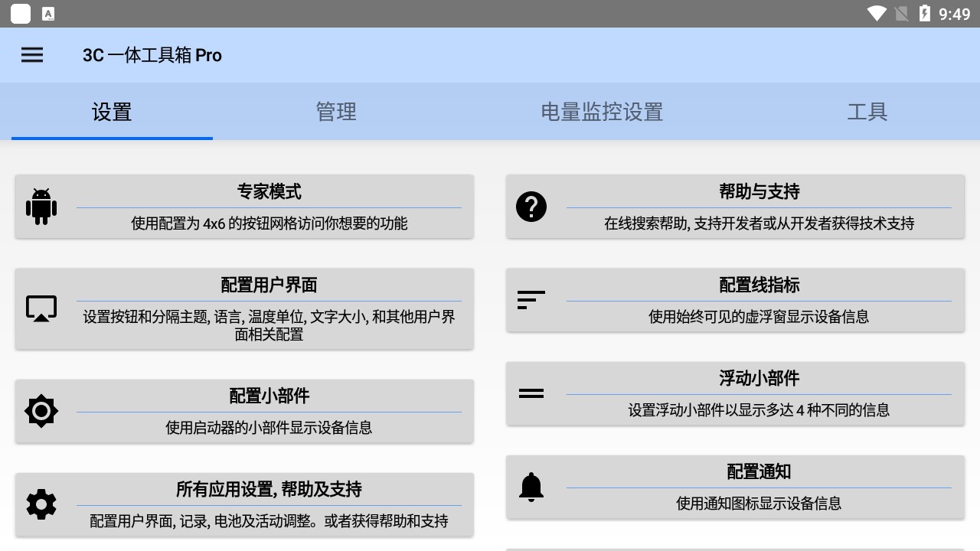The width and height of the screenshot is (980, 551).
Task: Open the hamburger navigation menu
Action: (x=32, y=55)
